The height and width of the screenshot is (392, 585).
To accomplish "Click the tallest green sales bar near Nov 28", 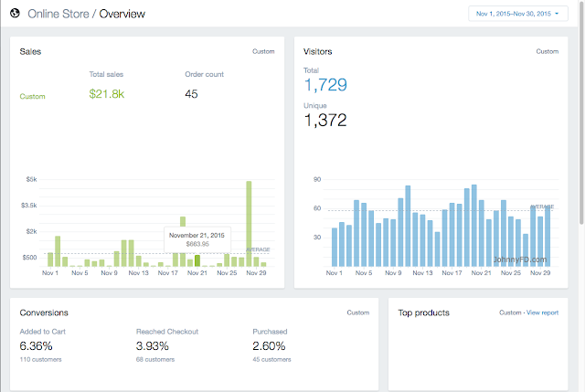I will tap(249, 224).
